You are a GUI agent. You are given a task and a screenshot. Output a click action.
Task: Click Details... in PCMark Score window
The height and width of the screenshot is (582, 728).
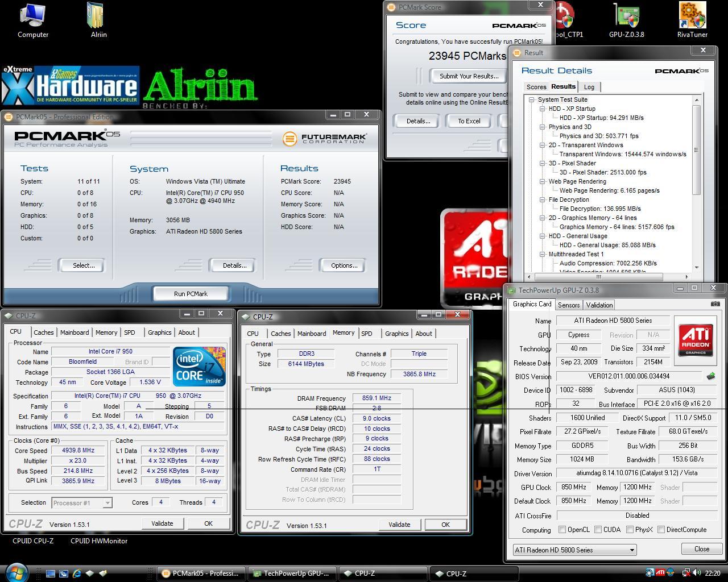coord(418,121)
